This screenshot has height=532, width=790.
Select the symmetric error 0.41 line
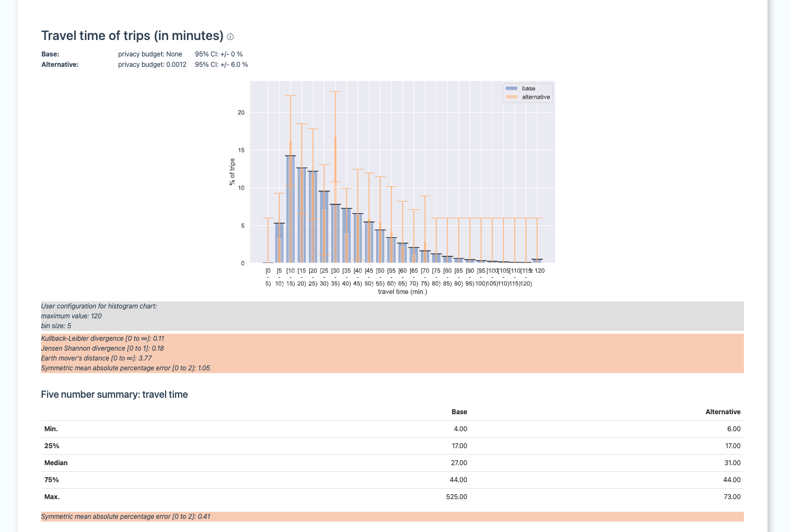[126, 517]
